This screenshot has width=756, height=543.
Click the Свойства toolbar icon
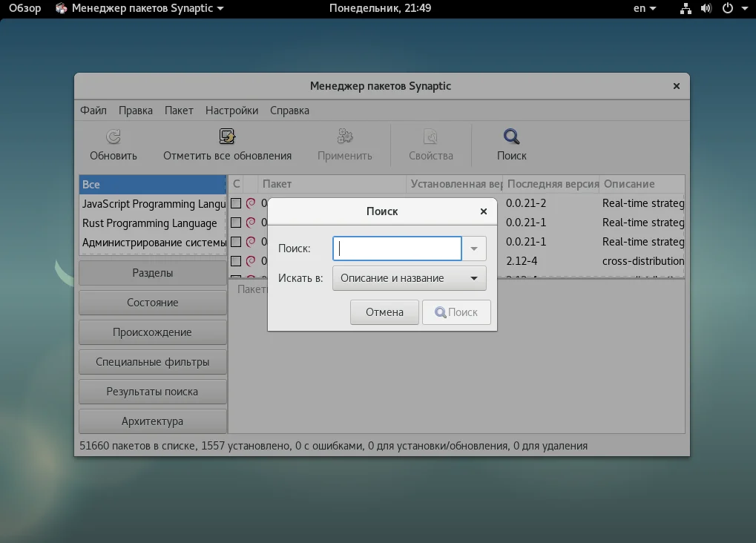coord(430,136)
